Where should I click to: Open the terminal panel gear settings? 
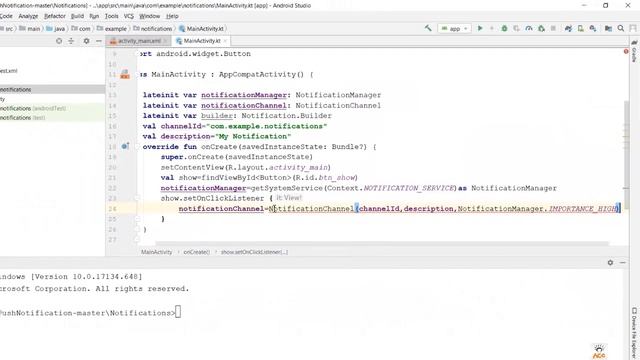(610, 262)
